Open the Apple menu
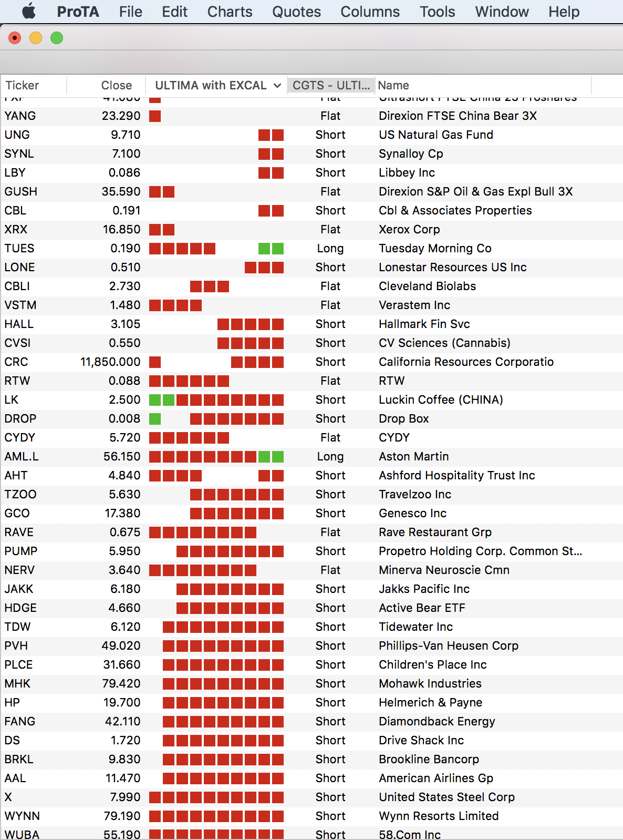 tap(29, 11)
